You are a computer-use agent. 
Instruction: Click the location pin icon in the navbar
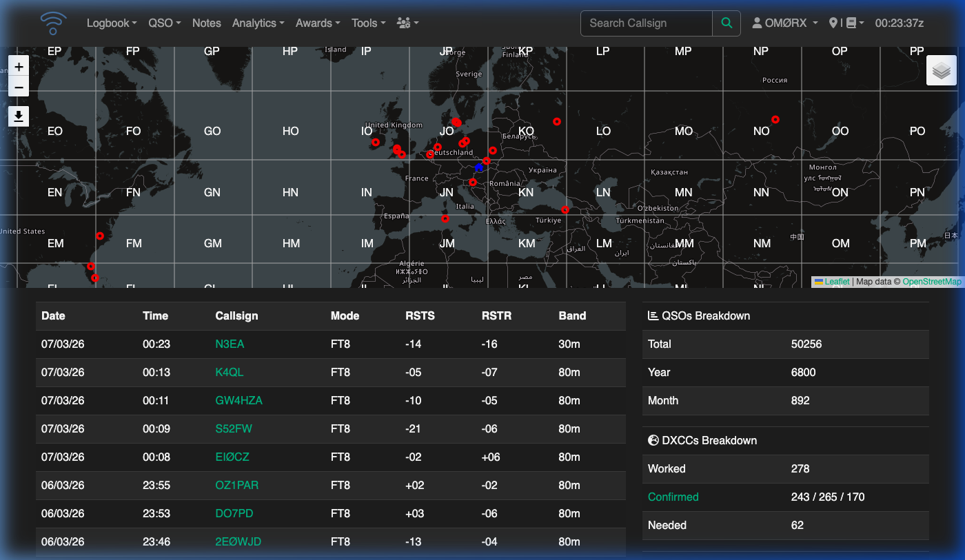(x=834, y=23)
